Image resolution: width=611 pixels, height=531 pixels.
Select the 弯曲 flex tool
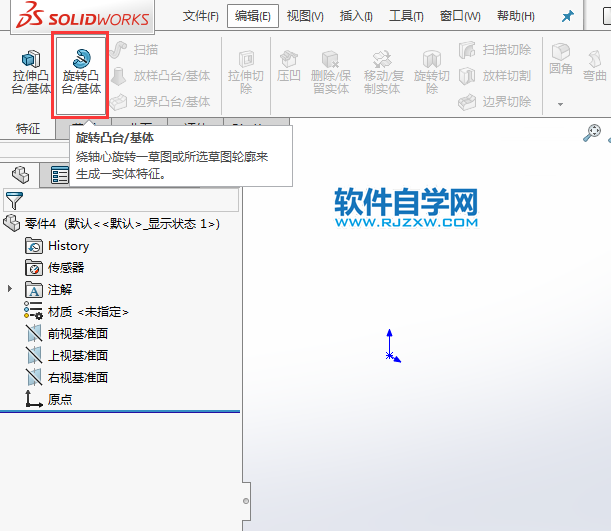pyautogui.click(x=595, y=65)
